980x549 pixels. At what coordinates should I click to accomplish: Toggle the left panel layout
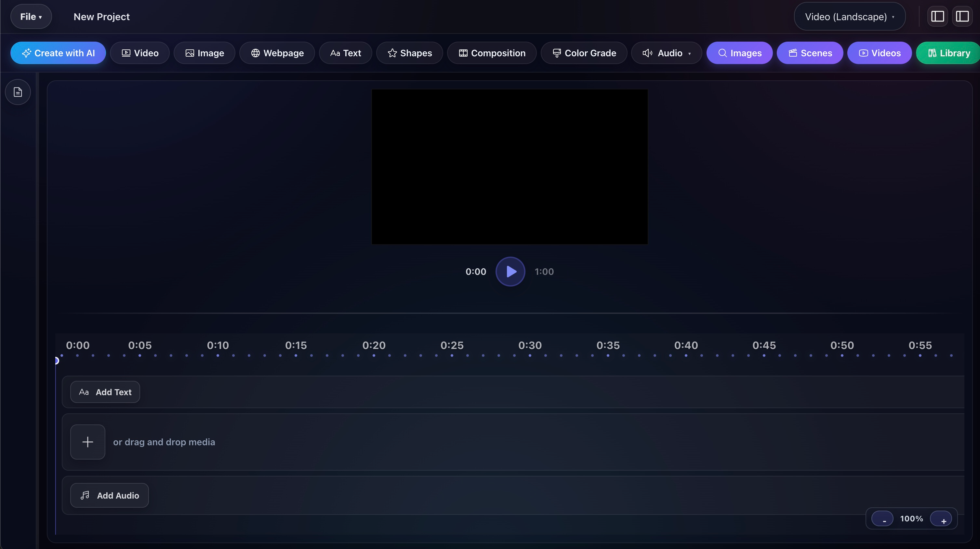click(937, 16)
